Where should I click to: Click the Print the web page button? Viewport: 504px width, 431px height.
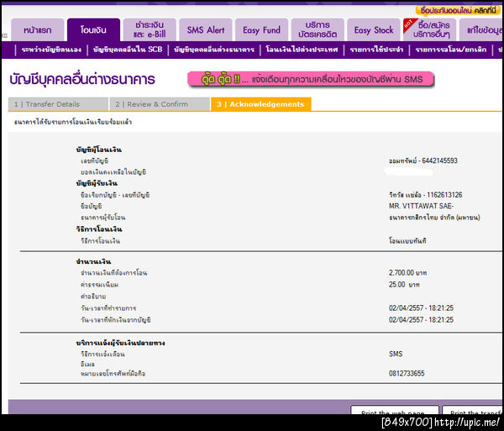click(x=395, y=410)
